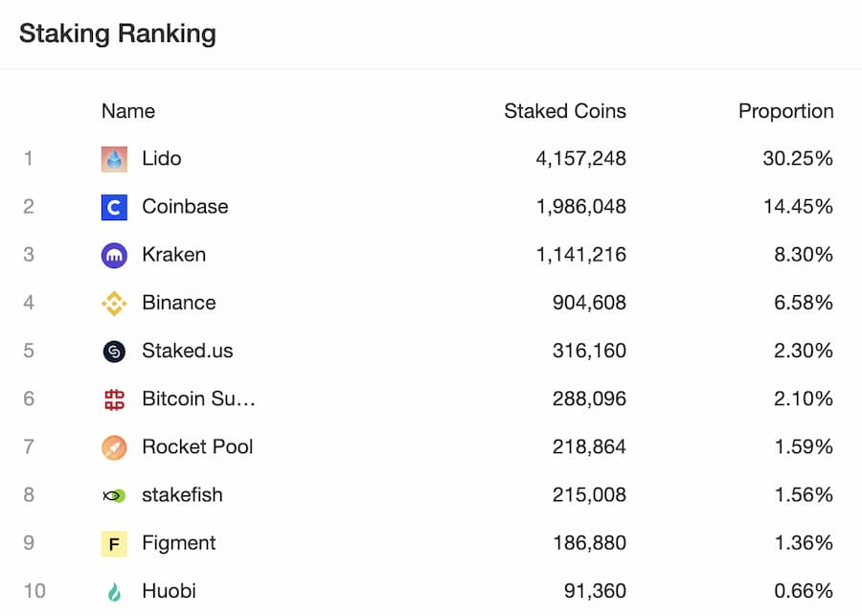Click the Lido droplet logo icon

click(114, 159)
